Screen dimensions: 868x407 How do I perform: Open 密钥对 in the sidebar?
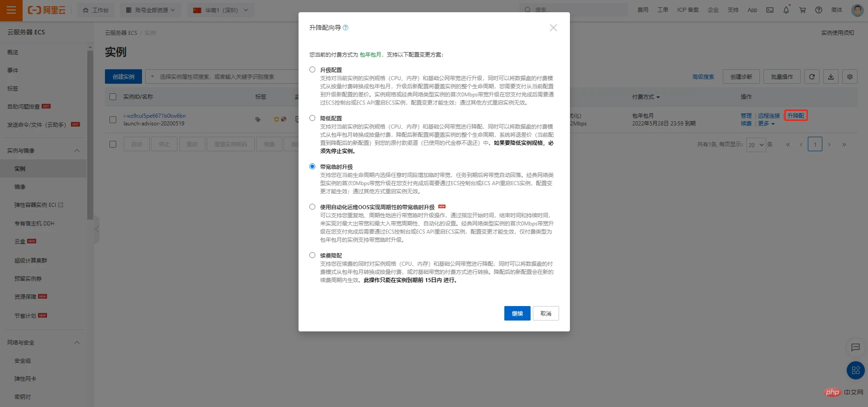tap(23, 397)
